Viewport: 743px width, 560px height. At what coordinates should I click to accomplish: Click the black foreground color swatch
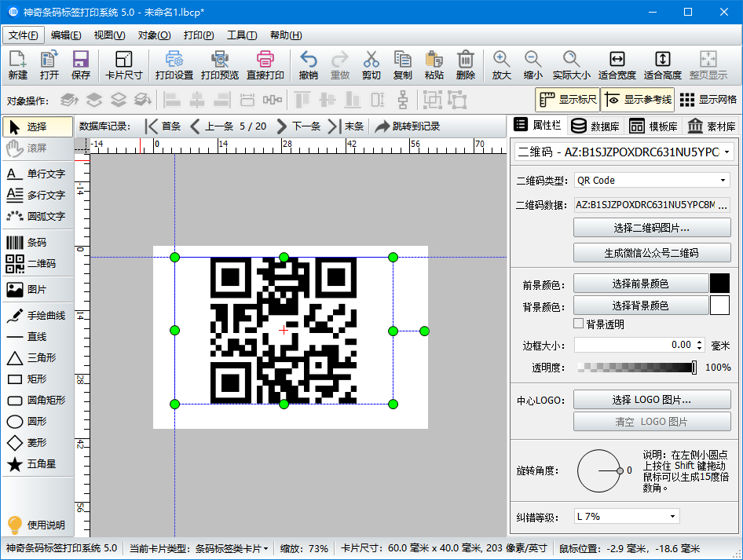(719, 284)
